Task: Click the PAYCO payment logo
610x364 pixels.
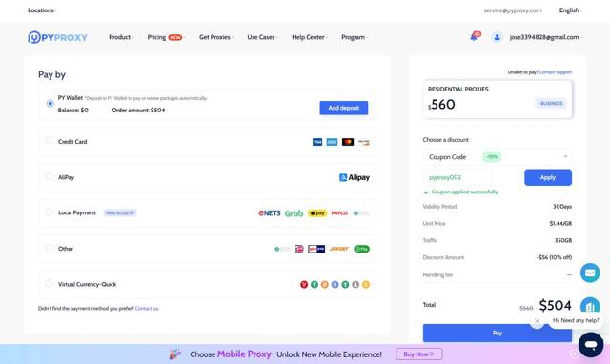Action: [339, 213]
